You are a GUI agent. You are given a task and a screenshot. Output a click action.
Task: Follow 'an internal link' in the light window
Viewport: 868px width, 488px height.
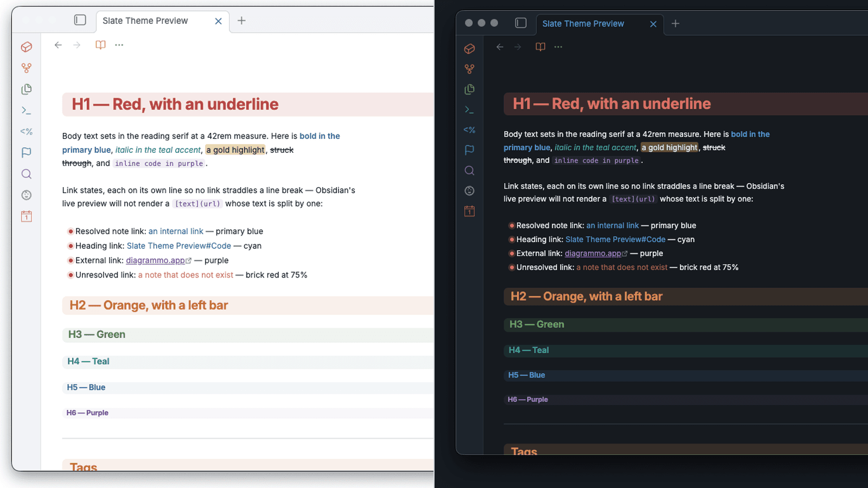(x=176, y=232)
